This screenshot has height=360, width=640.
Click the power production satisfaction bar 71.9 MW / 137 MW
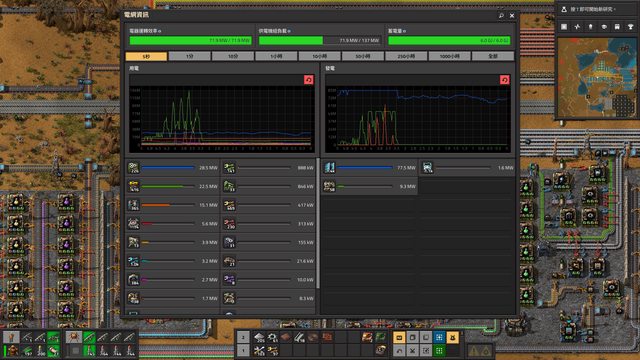click(x=320, y=40)
